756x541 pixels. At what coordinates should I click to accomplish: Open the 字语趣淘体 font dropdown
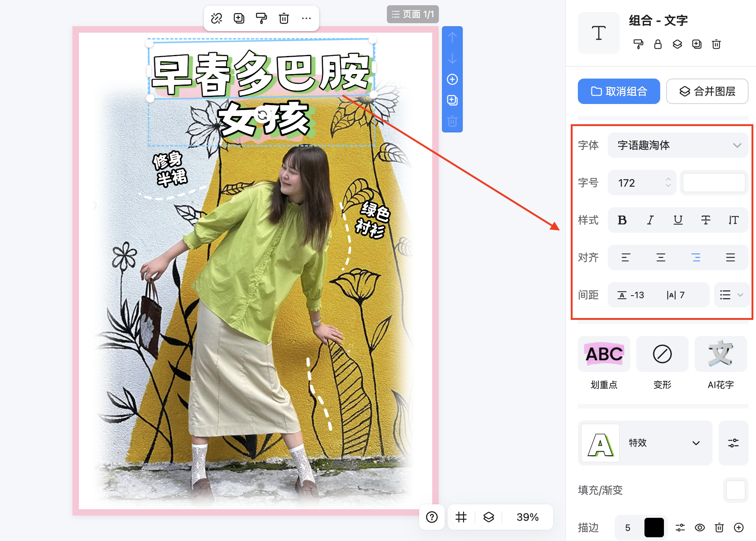coord(678,145)
